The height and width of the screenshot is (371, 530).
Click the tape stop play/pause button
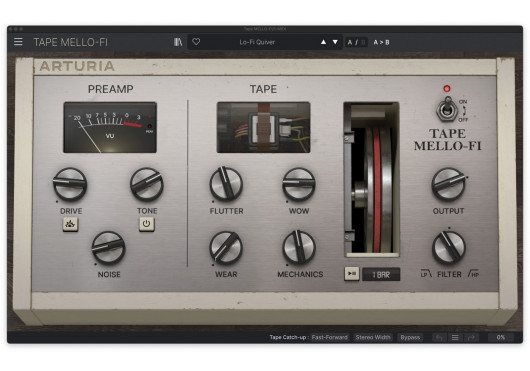click(352, 274)
